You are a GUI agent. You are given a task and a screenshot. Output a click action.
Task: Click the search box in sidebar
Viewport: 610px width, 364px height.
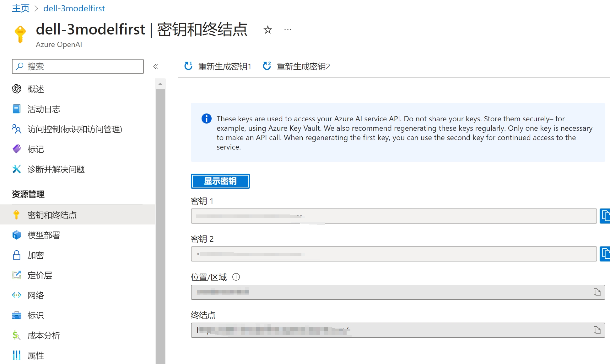coord(78,66)
